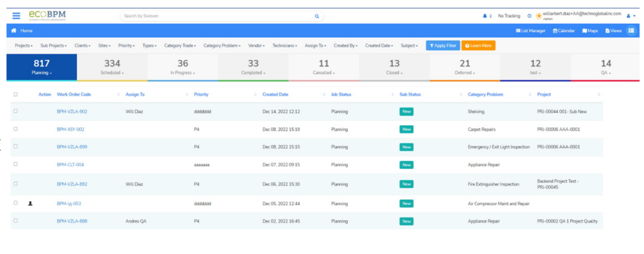The height and width of the screenshot is (254, 644).
Task: Open the Vendor filter dropdown
Action: 257,45
